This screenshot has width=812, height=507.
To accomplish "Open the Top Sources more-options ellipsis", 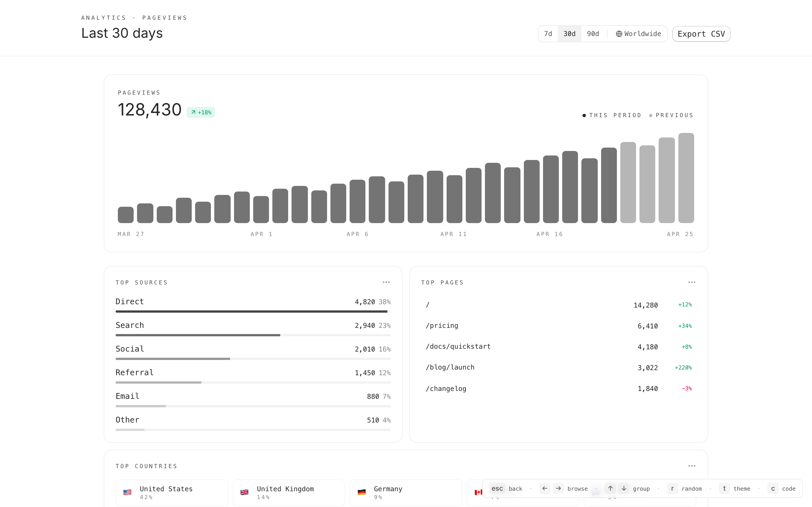I will pyautogui.click(x=386, y=282).
